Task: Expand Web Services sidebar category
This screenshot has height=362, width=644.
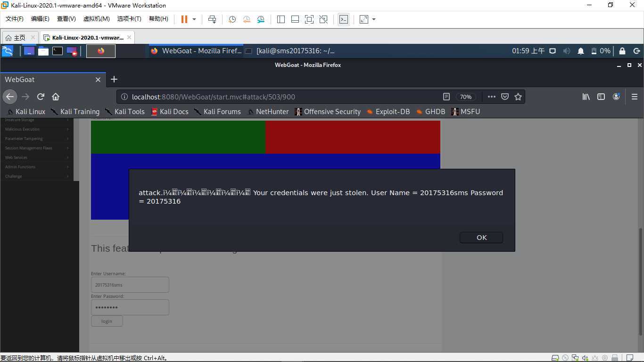Action: click(37, 157)
